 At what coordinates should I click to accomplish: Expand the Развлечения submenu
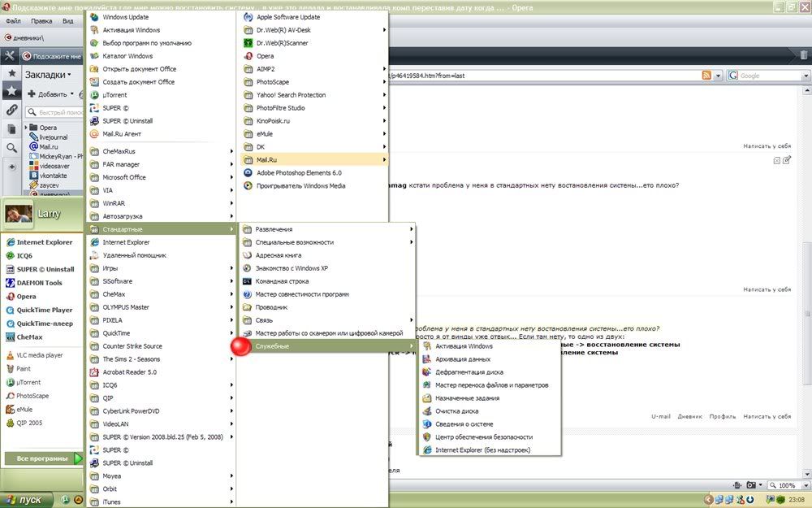(274, 229)
